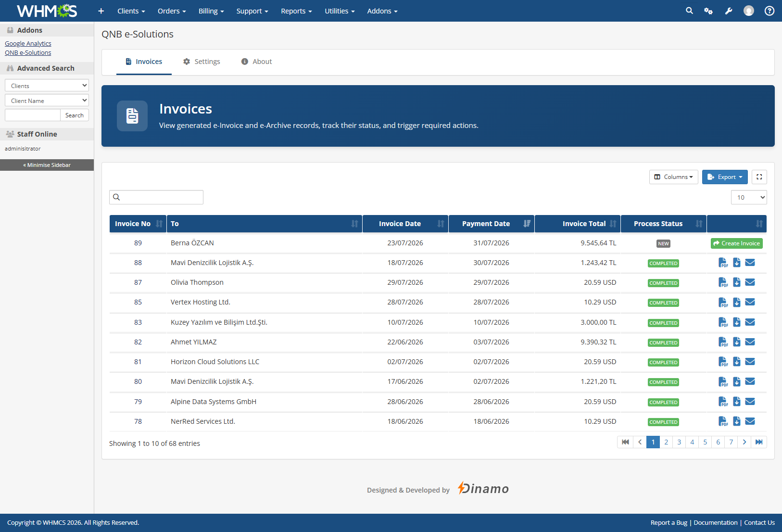Open the QNB e-Solutions addon link
The image size is (782, 532).
click(x=28, y=53)
